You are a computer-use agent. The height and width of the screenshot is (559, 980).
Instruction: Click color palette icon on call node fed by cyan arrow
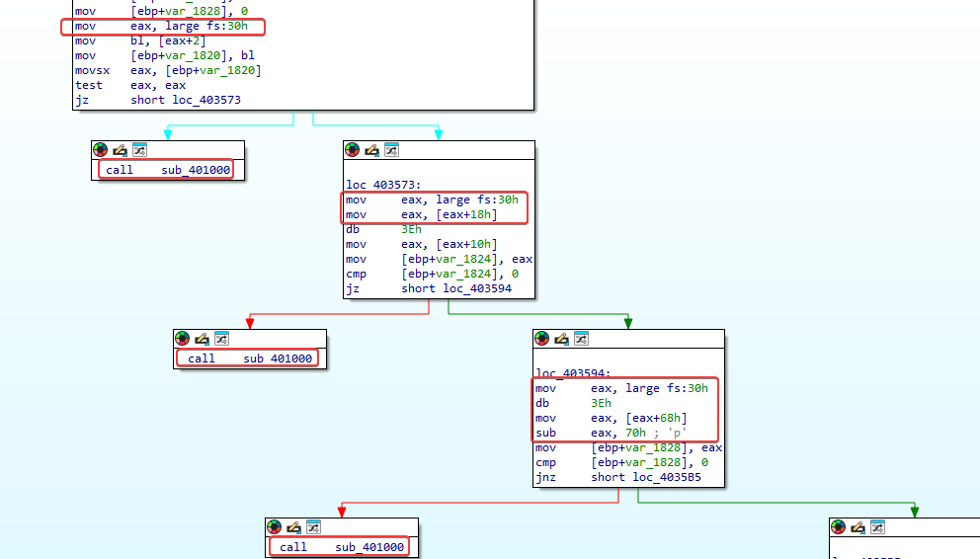tap(100, 150)
